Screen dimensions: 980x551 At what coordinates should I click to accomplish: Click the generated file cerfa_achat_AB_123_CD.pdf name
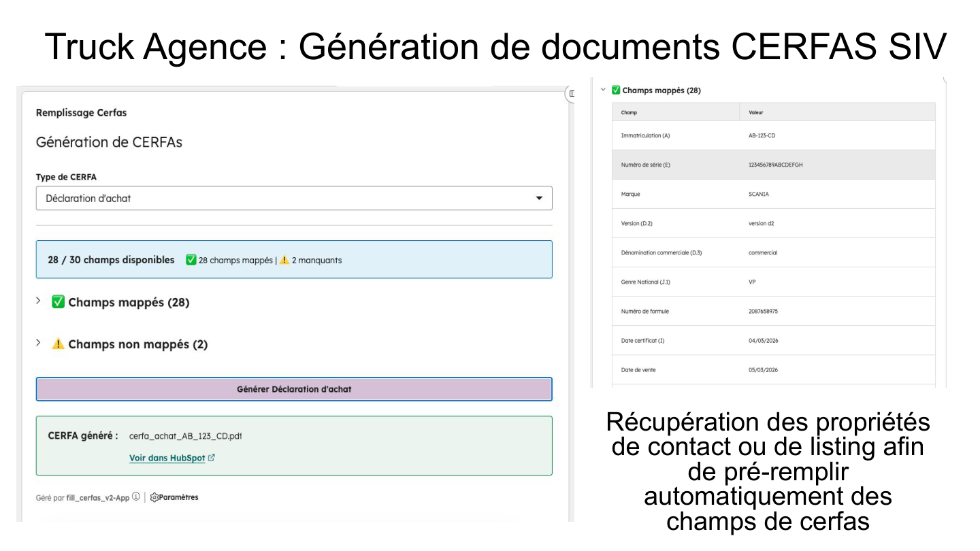(x=185, y=436)
